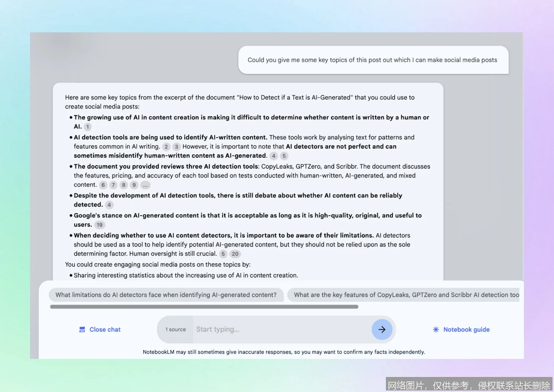Click the Notebook guide asterisk icon
The width and height of the screenshot is (554, 392).
tap(436, 329)
